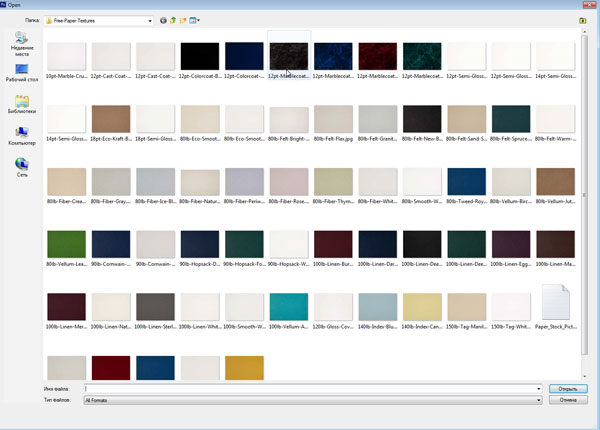Open the View menu icon in toolbar
Screen dimensions: 600x430
(x=194, y=21)
